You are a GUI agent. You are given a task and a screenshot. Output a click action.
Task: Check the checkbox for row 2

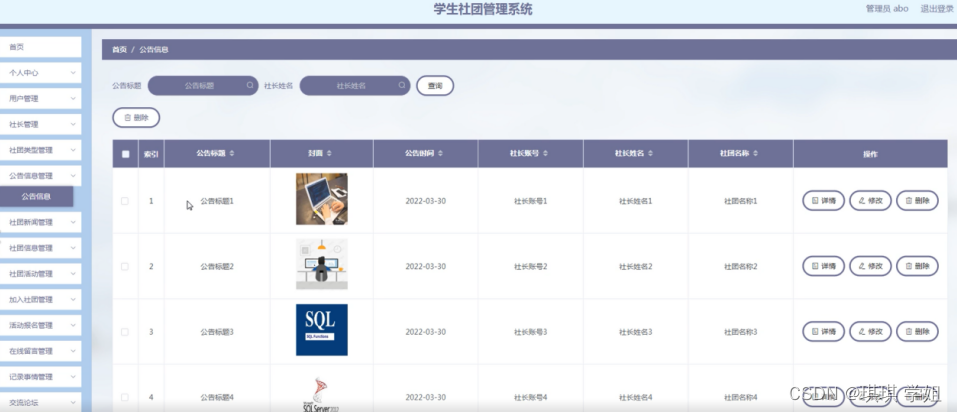click(125, 266)
